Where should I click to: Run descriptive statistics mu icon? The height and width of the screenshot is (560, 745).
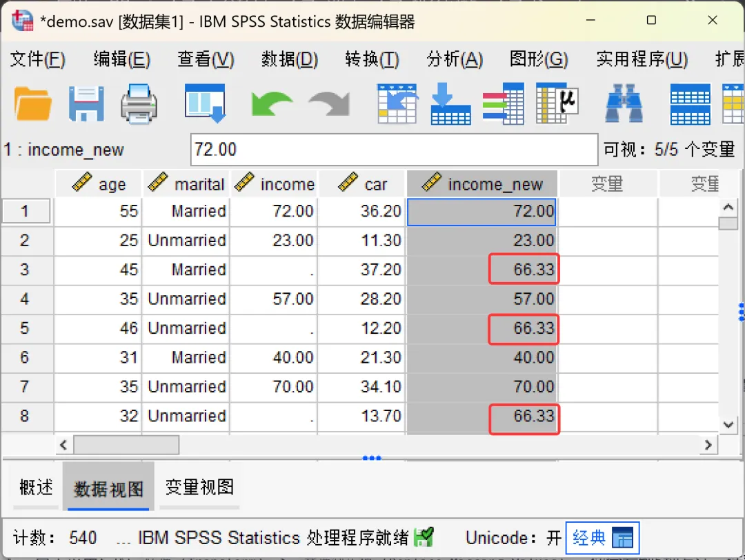tap(557, 103)
